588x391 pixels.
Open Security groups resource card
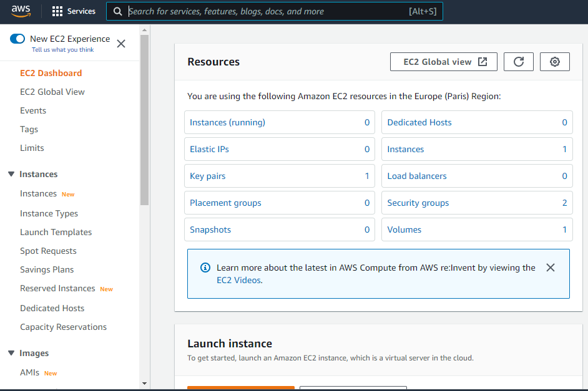[477, 203]
